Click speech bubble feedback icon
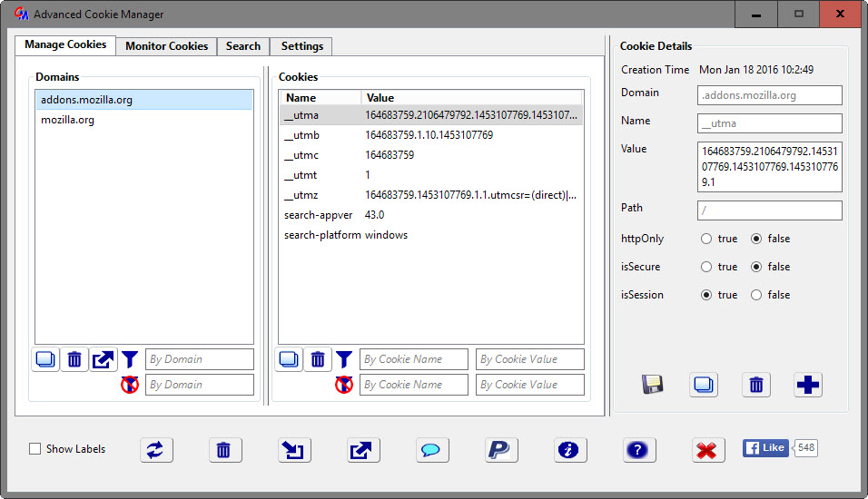 tap(432, 450)
